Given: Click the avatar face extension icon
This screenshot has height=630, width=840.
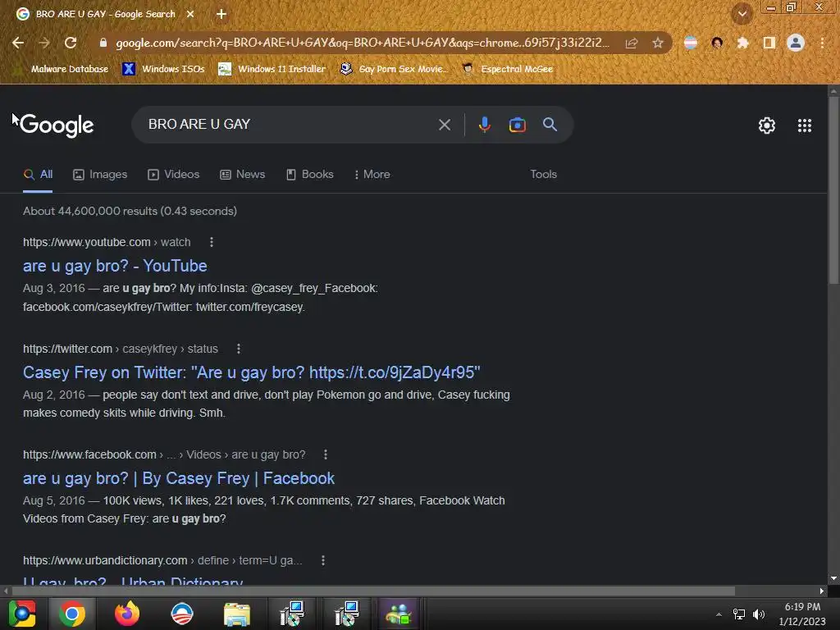Looking at the screenshot, I should (x=717, y=43).
